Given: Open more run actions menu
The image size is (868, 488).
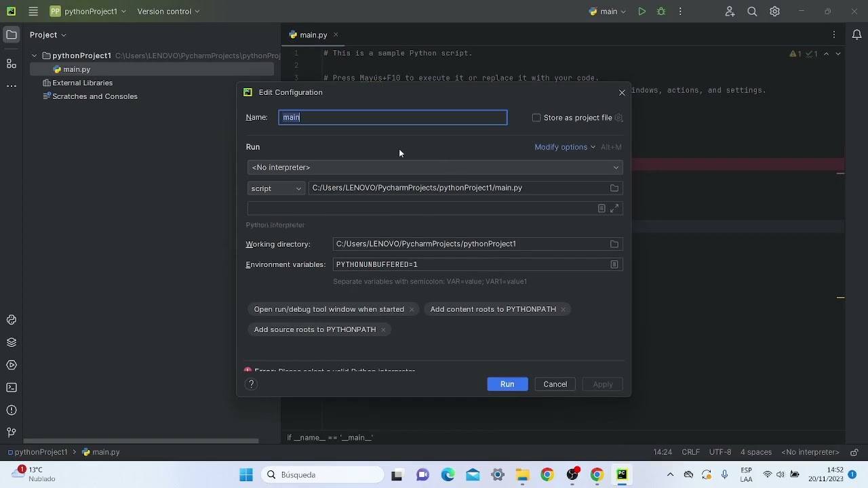Looking at the screenshot, I should coord(681,12).
